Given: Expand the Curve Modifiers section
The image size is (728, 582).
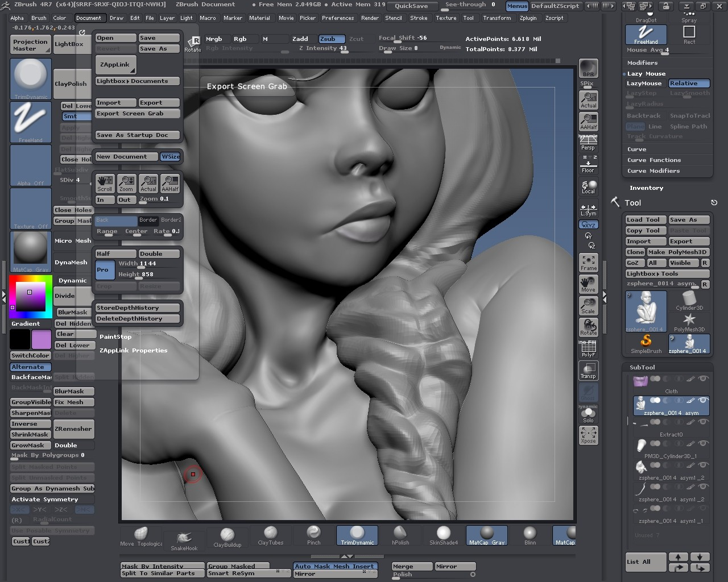Looking at the screenshot, I should (653, 171).
